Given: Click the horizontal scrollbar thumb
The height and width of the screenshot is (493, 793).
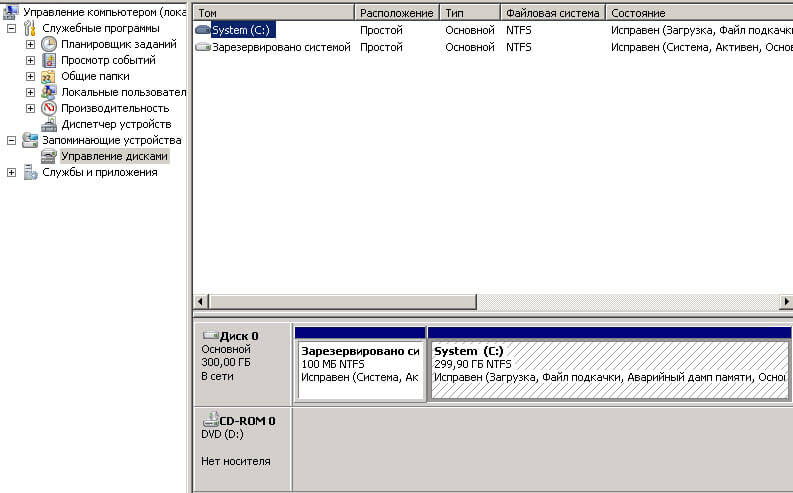Looking at the screenshot, I should click(x=342, y=302).
